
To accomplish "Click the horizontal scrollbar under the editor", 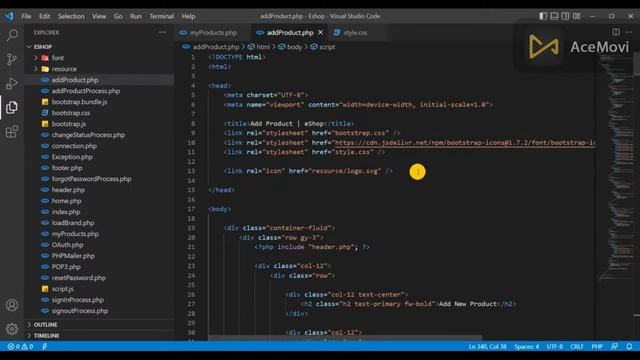I will 345,338.
